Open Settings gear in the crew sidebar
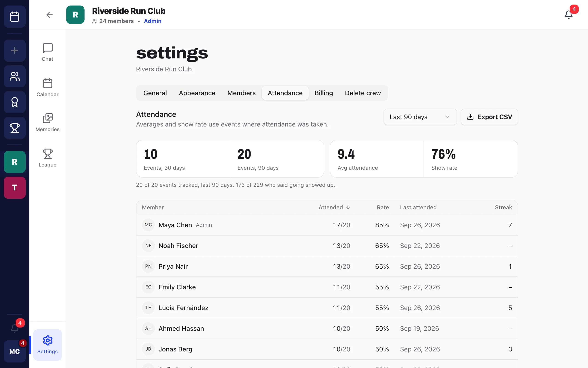This screenshot has width=588, height=368. [47, 345]
